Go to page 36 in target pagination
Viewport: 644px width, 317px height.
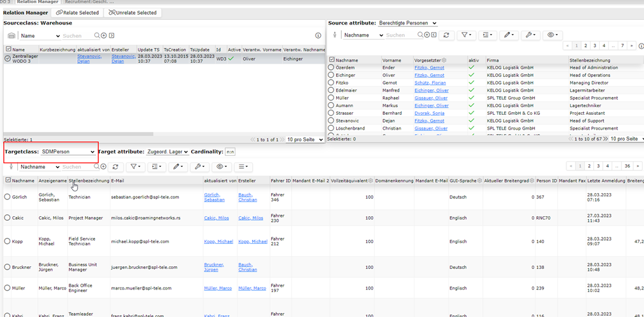coord(627,166)
